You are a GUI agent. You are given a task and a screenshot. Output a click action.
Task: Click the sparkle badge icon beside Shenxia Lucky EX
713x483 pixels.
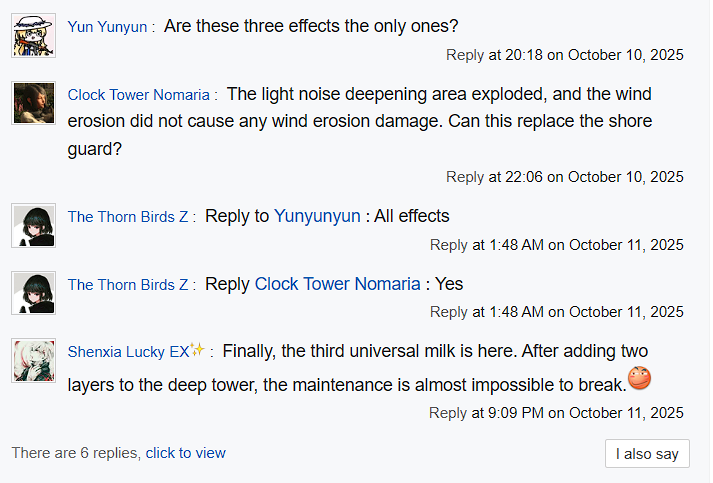tap(198, 350)
